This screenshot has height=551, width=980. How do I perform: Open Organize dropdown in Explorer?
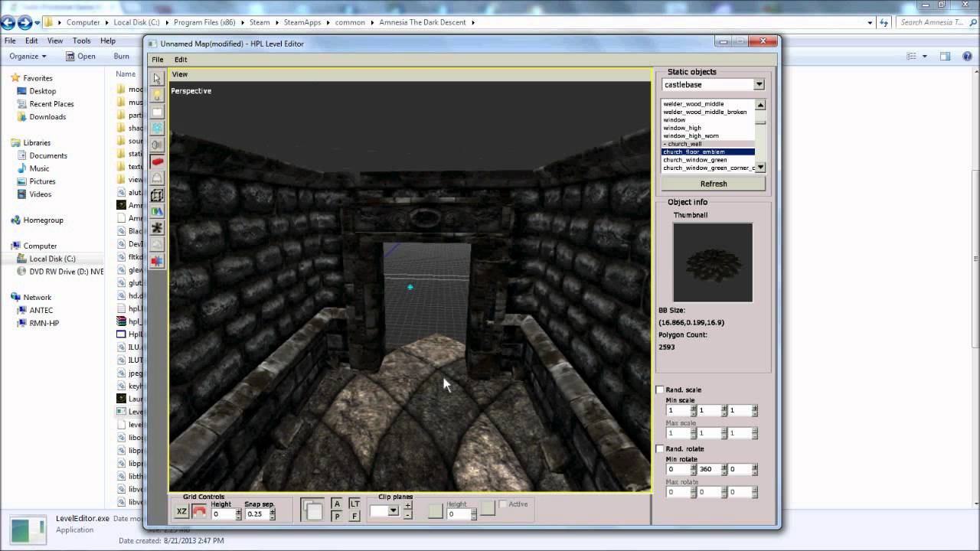coord(28,56)
